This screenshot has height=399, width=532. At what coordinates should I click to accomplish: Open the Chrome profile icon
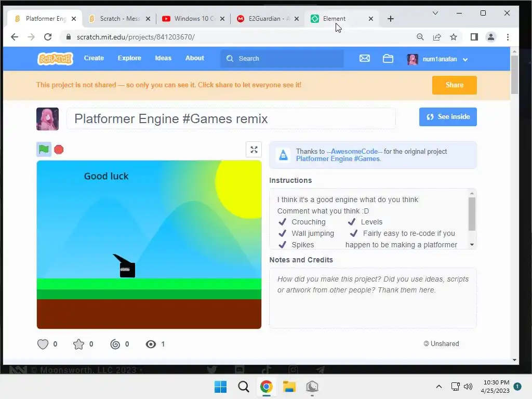[490, 37]
